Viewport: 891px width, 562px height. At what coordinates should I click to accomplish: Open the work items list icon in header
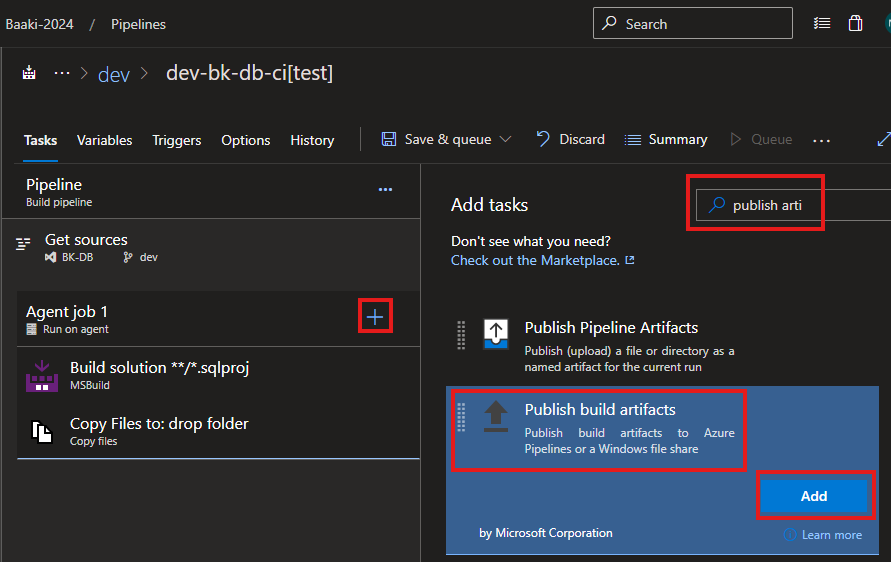point(822,23)
